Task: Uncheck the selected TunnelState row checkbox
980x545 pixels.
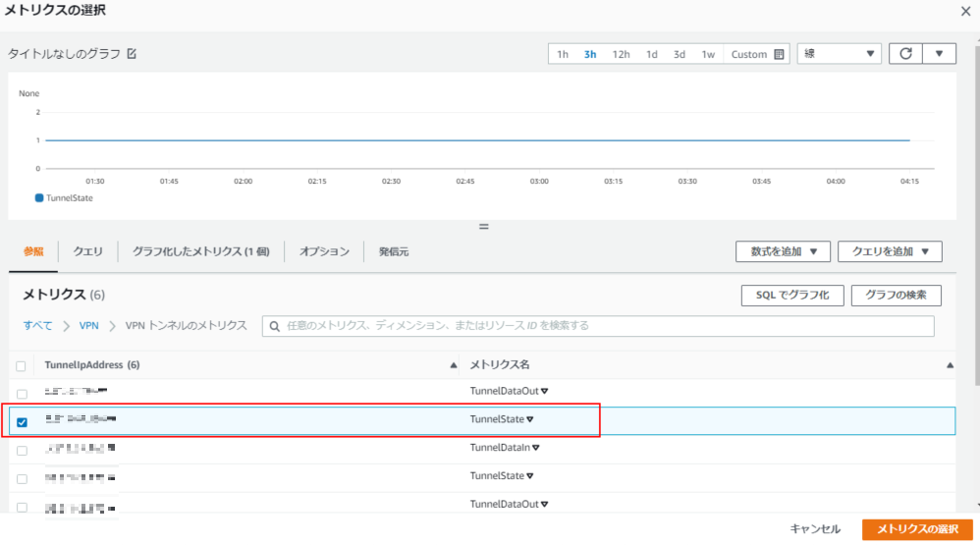Action: pos(22,422)
